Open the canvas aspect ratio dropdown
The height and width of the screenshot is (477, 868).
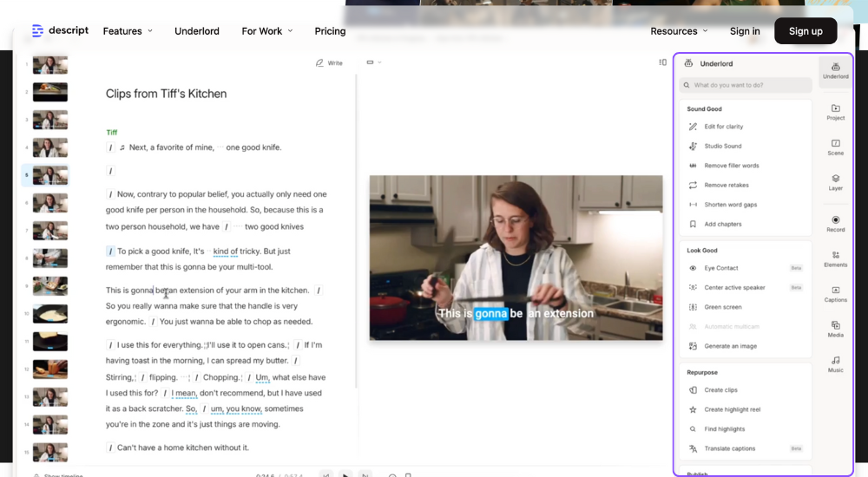373,62
